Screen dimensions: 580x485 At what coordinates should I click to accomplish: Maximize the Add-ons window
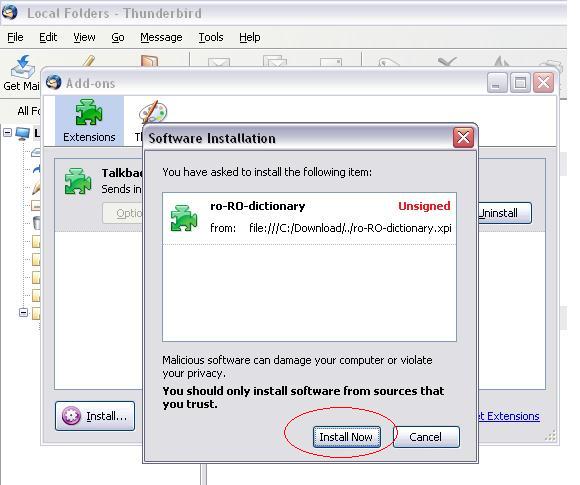520,82
